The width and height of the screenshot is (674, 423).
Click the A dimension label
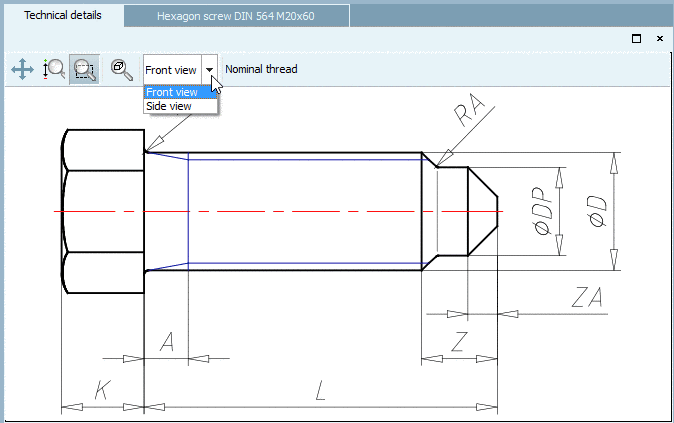(x=167, y=342)
